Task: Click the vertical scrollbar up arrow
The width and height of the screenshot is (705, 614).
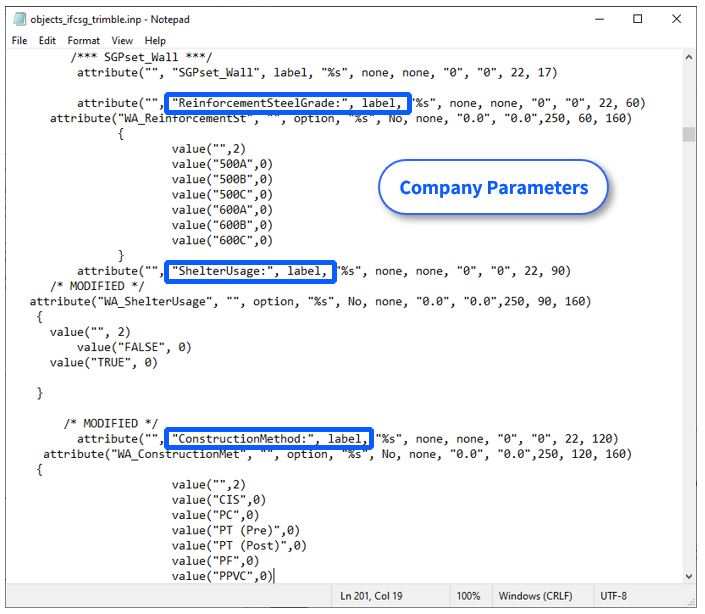Action: (x=689, y=57)
